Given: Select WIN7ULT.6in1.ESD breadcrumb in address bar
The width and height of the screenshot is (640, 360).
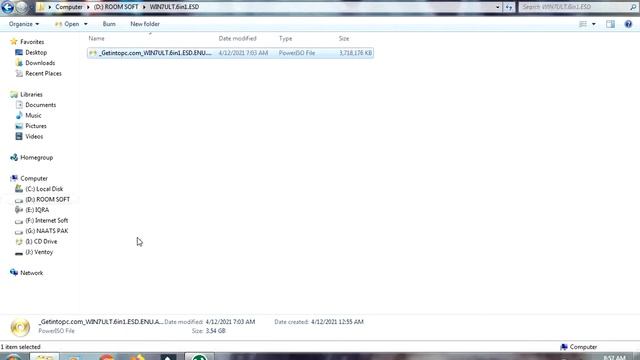Looking at the screenshot, I should point(174,7).
